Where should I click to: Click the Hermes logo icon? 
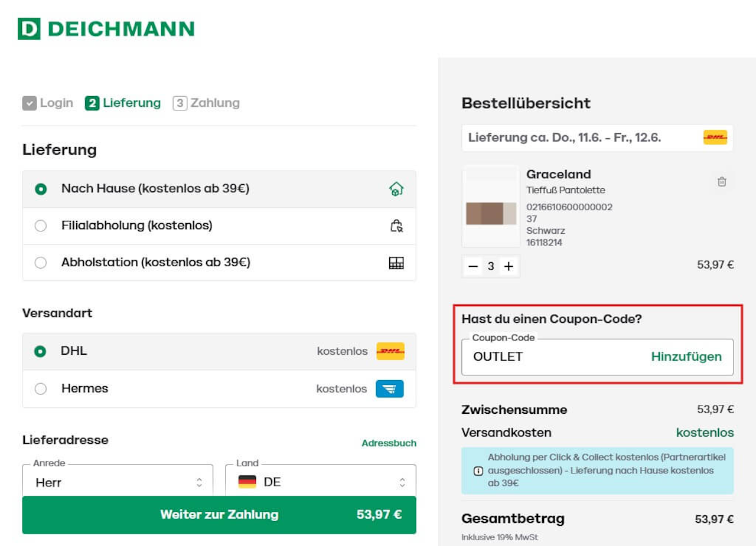point(390,389)
